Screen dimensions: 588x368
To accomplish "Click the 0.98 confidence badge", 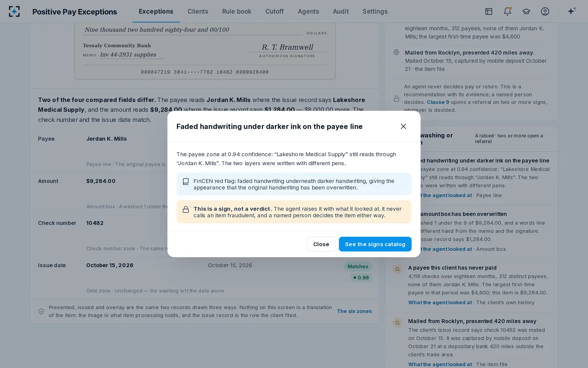I will point(361,278).
